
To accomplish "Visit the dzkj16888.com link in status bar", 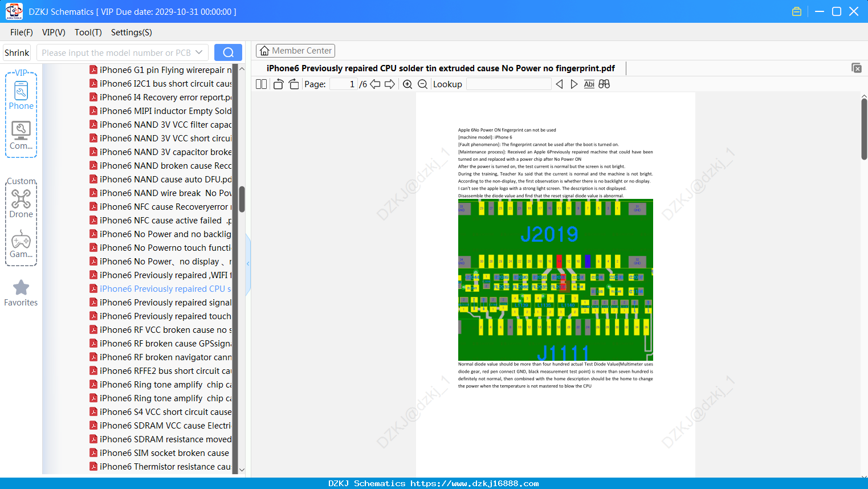I will click(x=475, y=483).
